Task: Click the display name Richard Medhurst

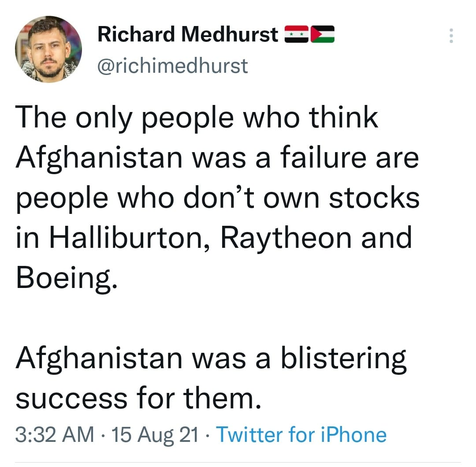Action: tap(188, 34)
